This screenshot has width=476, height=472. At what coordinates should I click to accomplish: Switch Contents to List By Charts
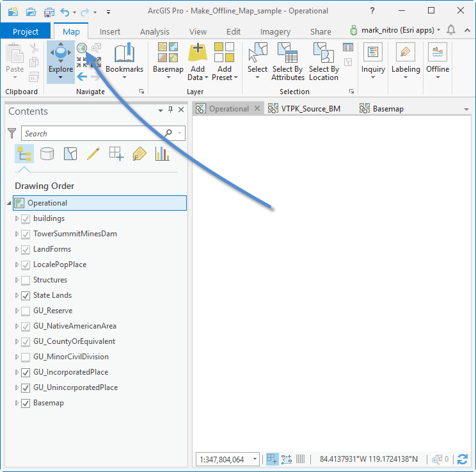click(x=163, y=154)
